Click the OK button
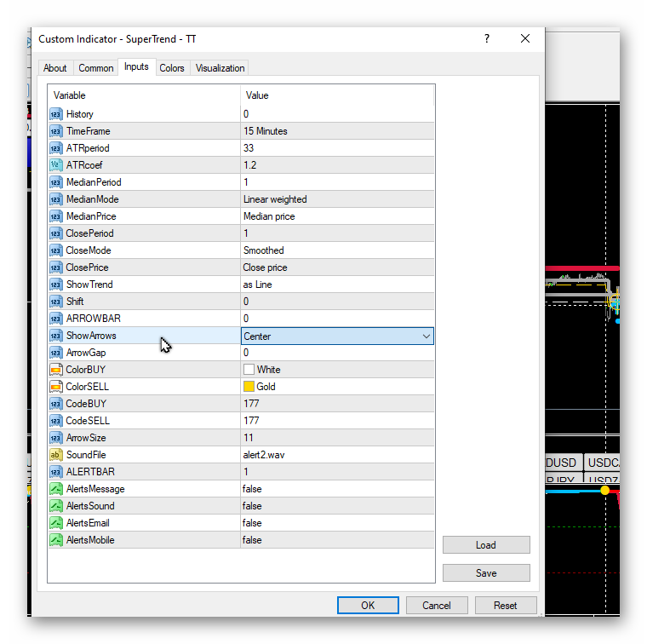This screenshot has height=644, width=647. [368, 605]
